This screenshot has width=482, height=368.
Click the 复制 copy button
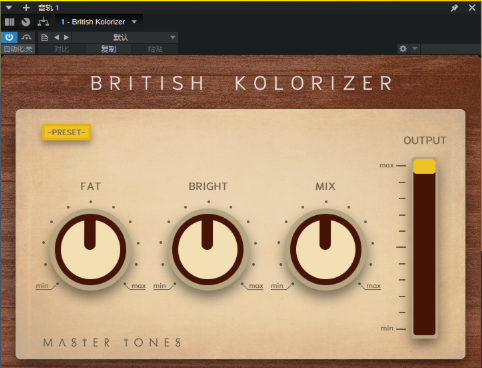[x=109, y=49]
